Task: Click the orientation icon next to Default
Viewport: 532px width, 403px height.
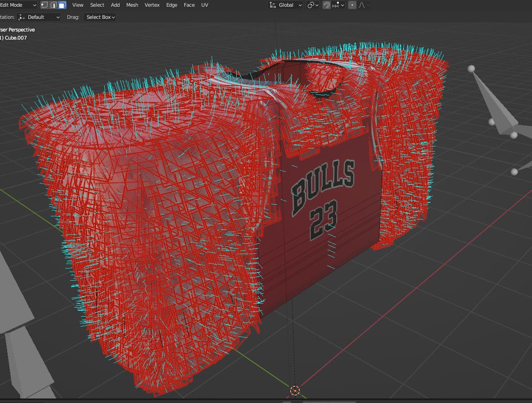Action: tap(22, 17)
